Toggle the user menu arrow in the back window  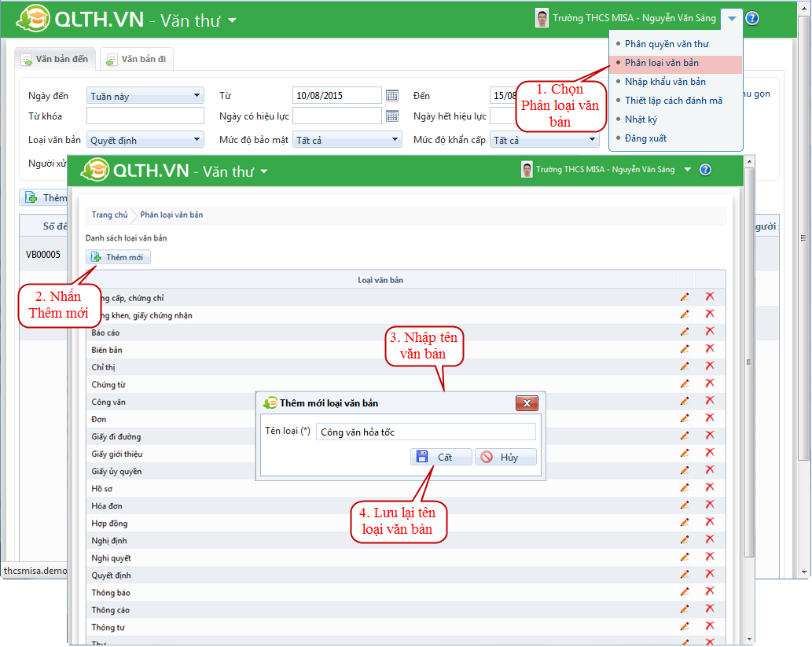(732, 19)
